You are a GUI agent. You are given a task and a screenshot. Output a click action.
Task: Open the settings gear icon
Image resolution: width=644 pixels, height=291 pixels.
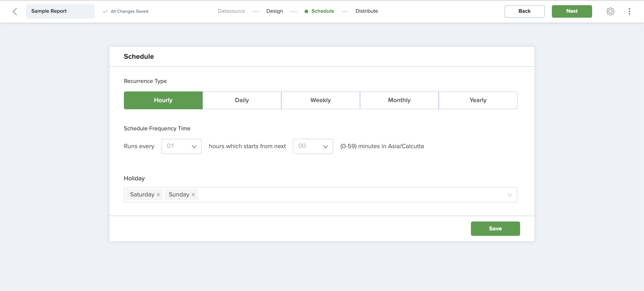point(610,11)
